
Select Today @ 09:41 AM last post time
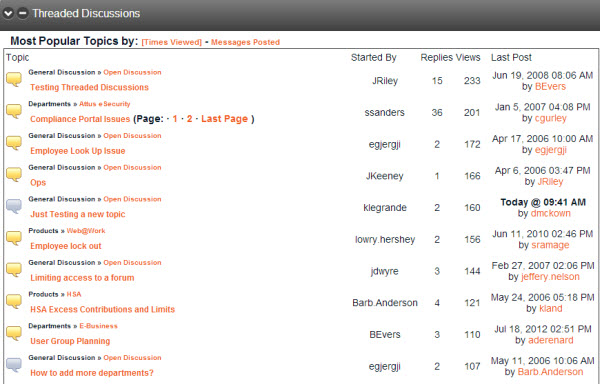pos(543,202)
